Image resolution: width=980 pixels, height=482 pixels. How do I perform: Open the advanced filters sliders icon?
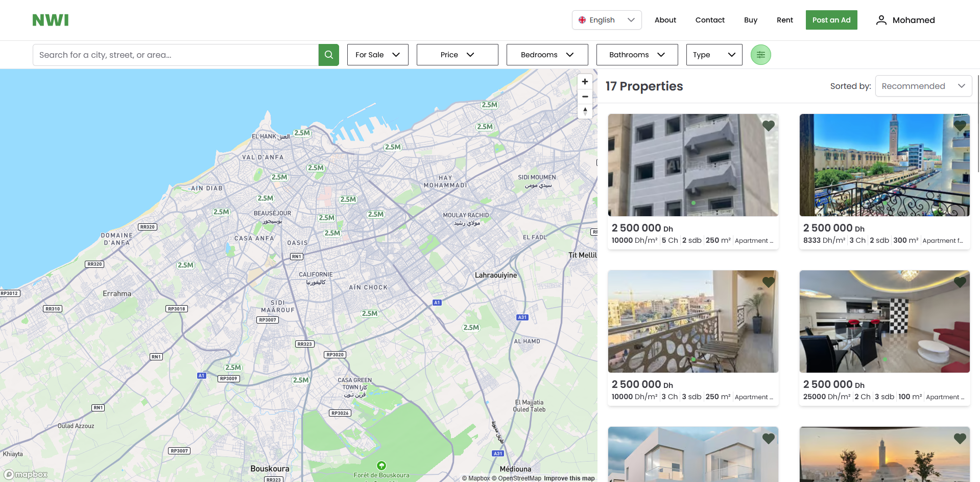[x=760, y=55]
